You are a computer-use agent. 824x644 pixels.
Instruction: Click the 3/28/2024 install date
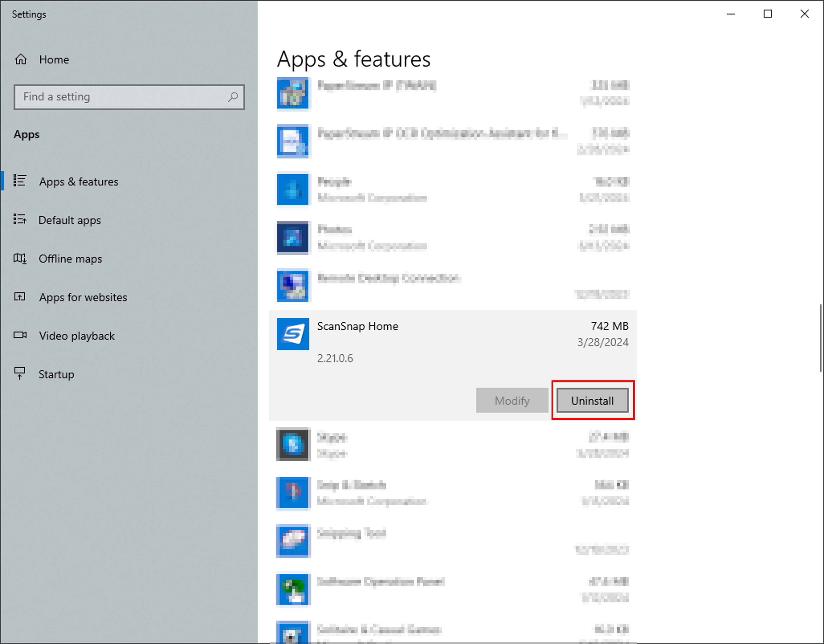[x=603, y=342]
